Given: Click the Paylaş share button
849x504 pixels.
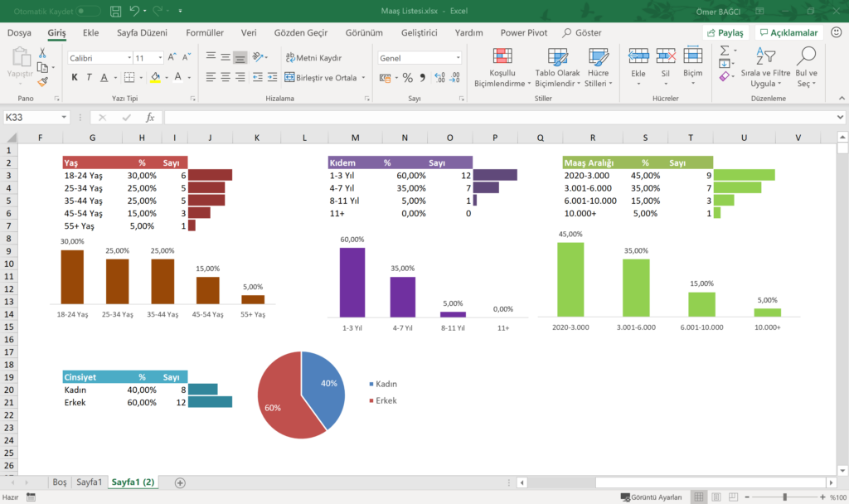Looking at the screenshot, I should 726,32.
